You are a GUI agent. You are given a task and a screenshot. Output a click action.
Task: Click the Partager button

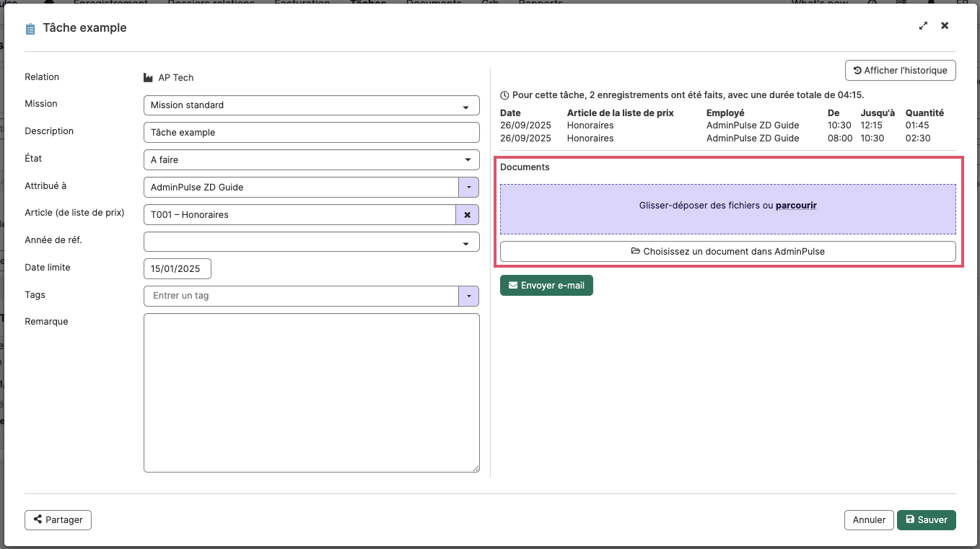[x=58, y=519]
